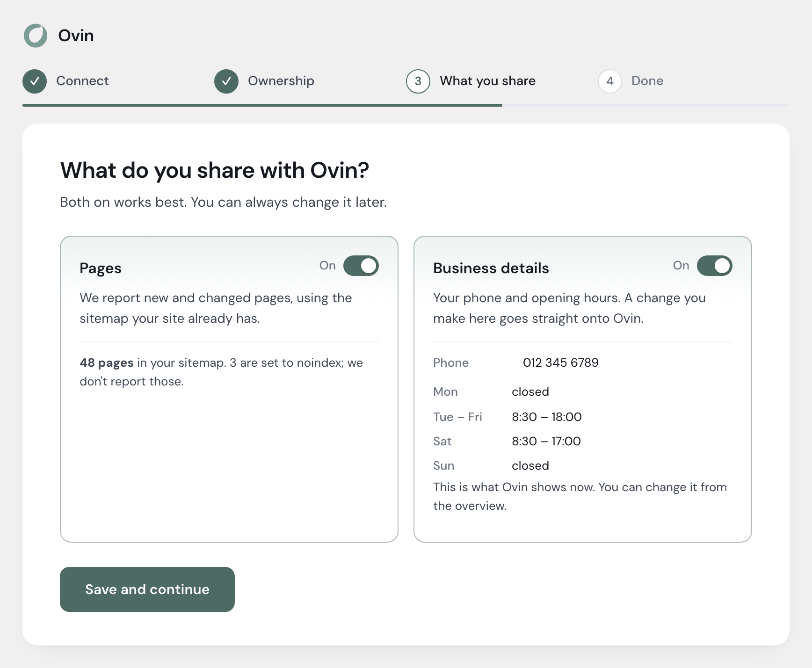The image size is (812, 668).
Task: Click 'Your phone and opening hours' description
Action: click(x=569, y=308)
